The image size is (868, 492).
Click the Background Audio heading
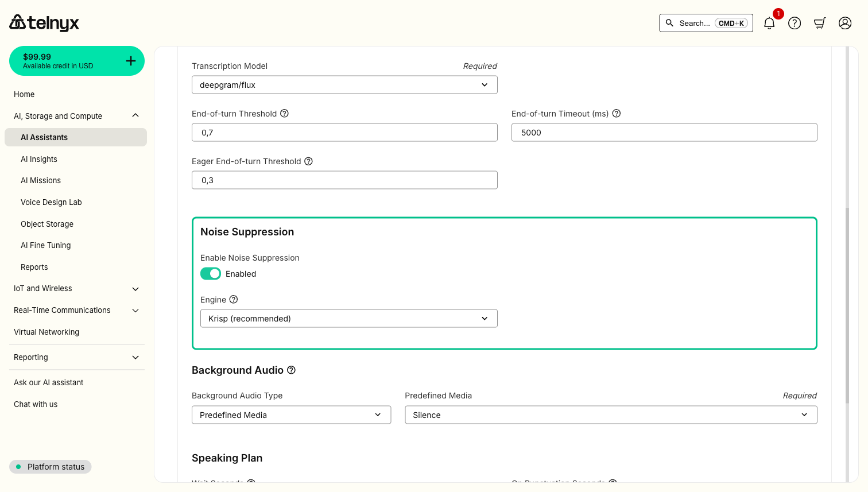238,370
